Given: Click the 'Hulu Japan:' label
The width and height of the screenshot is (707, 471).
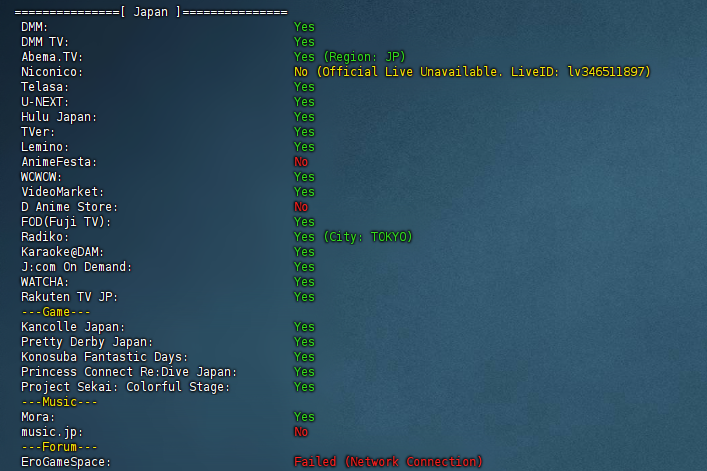Looking at the screenshot, I should (x=59, y=117).
